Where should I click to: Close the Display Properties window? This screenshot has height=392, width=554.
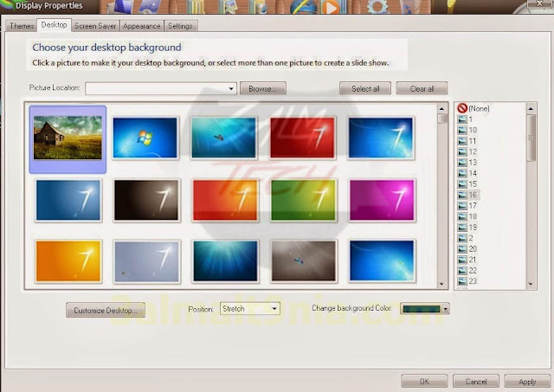tap(539, 3)
